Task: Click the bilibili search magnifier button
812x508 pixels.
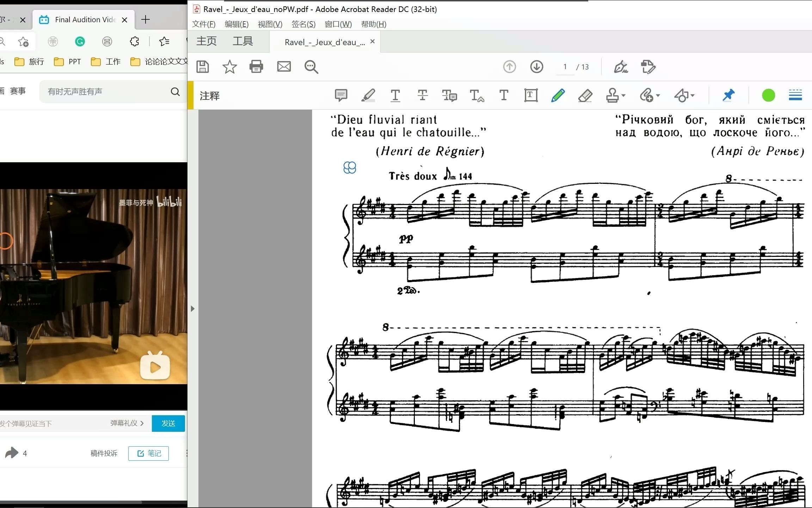Action: 175,92
